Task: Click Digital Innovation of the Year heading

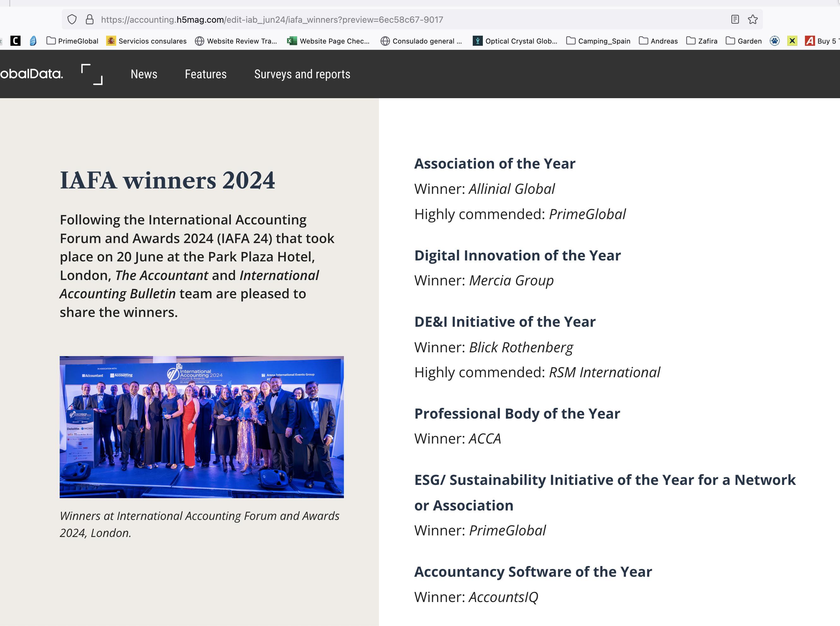Action: [x=518, y=255]
